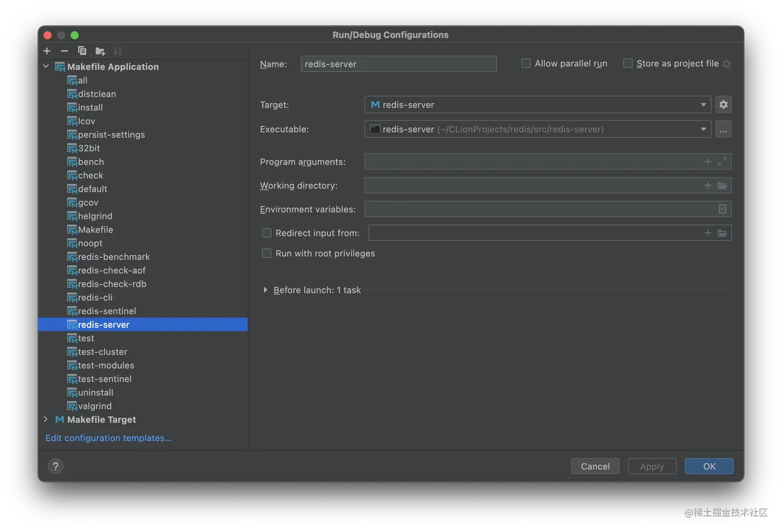Click the Add New Configuration plus icon

pyautogui.click(x=47, y=51)
